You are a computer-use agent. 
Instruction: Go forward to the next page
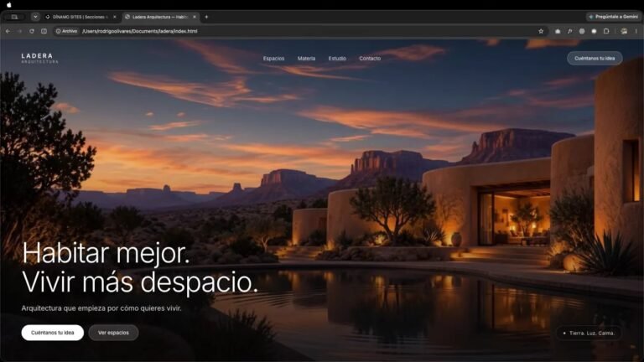click(20, 31)
